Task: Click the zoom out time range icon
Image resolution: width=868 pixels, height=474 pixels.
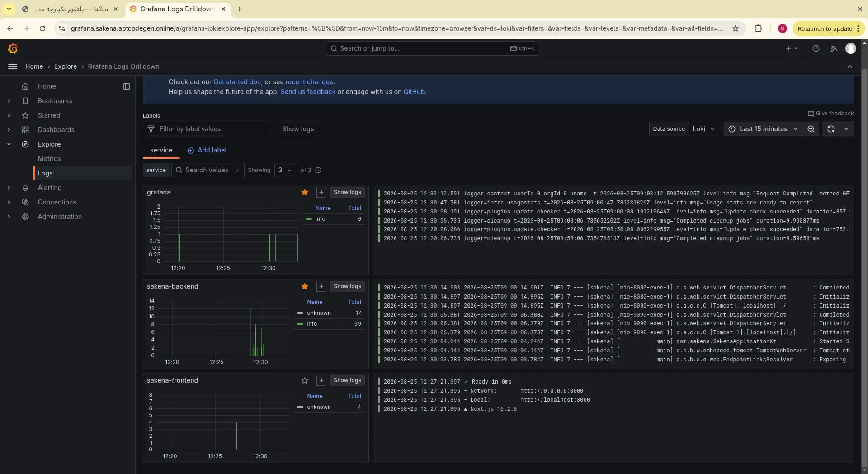Action: 811,129
